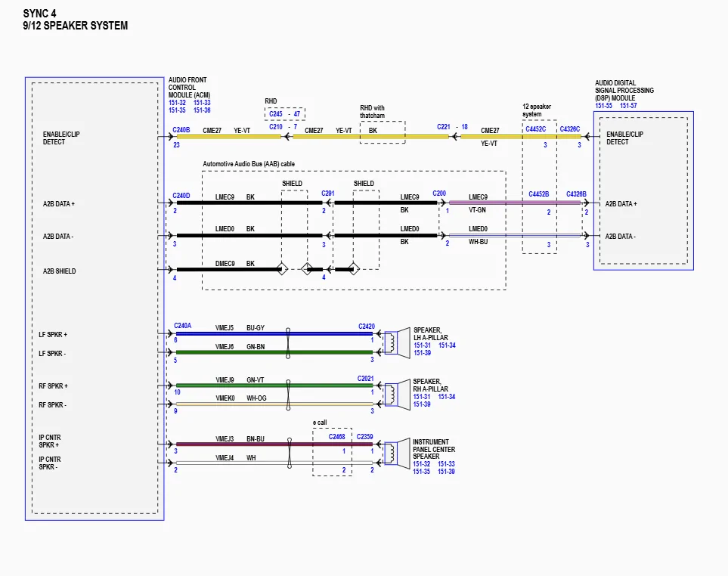
Task: Open connector link C221
Action: click(444, 127)
